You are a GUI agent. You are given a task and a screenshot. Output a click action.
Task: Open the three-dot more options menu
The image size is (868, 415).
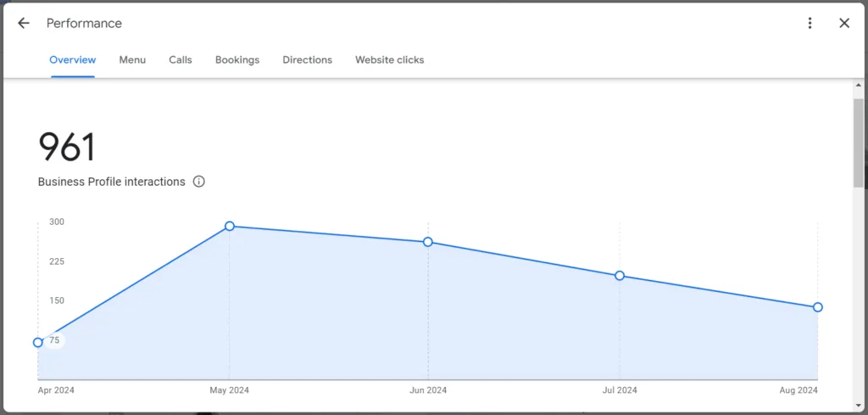point(810,23)
